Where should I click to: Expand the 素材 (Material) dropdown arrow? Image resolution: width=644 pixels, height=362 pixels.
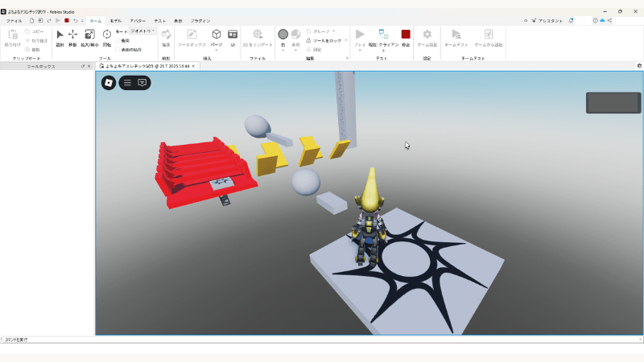[295, 51]
